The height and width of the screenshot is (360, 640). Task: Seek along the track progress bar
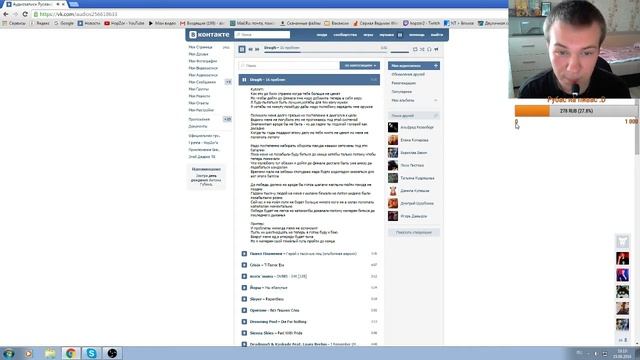(325, 52)
